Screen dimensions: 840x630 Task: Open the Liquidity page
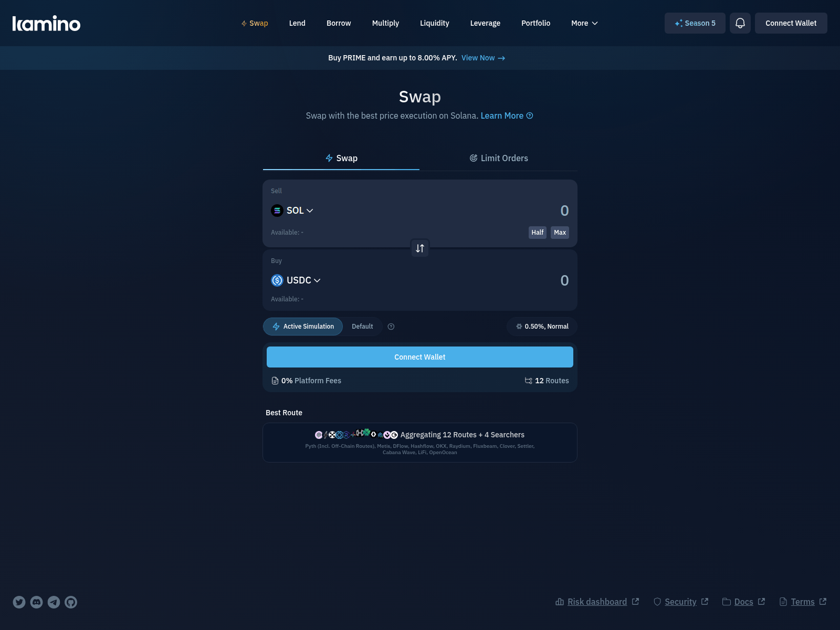(435, 23)
